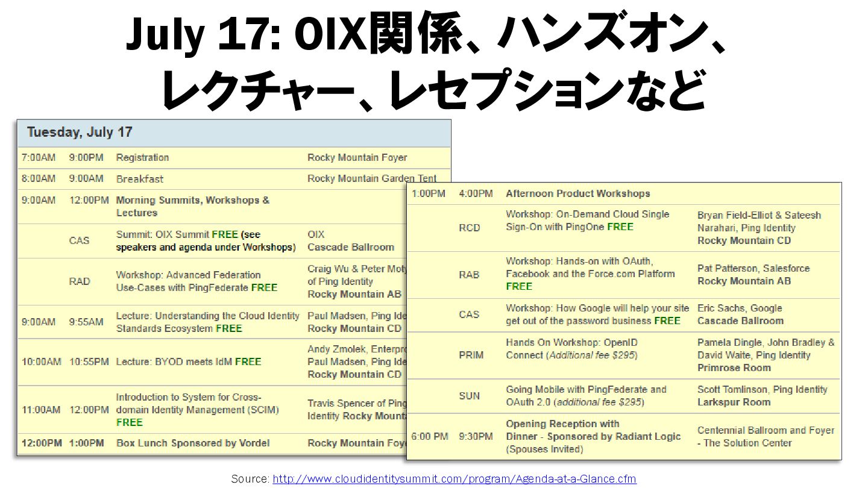Select the 'Registration' row text

pos(142,158)
